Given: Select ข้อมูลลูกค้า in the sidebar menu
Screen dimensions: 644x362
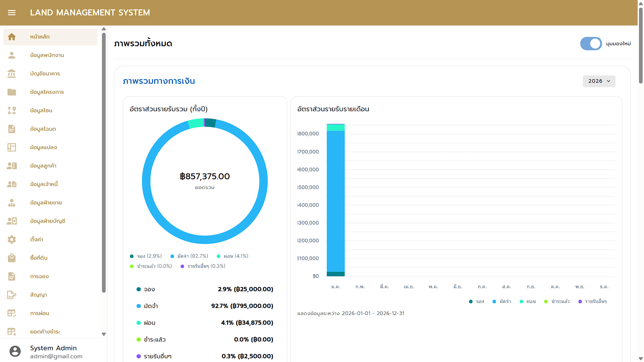Looking at the screenshot, I should click(x=44, y=166).
